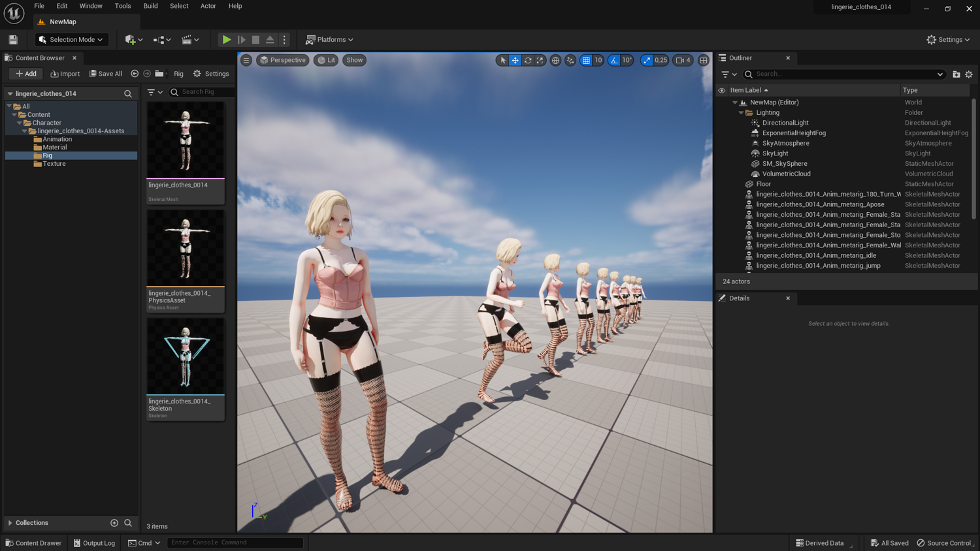The width and height of the screenshot is (980, 551).
Task: Open the Content Browser asset filter menu
Action: [x=155, y=92]
